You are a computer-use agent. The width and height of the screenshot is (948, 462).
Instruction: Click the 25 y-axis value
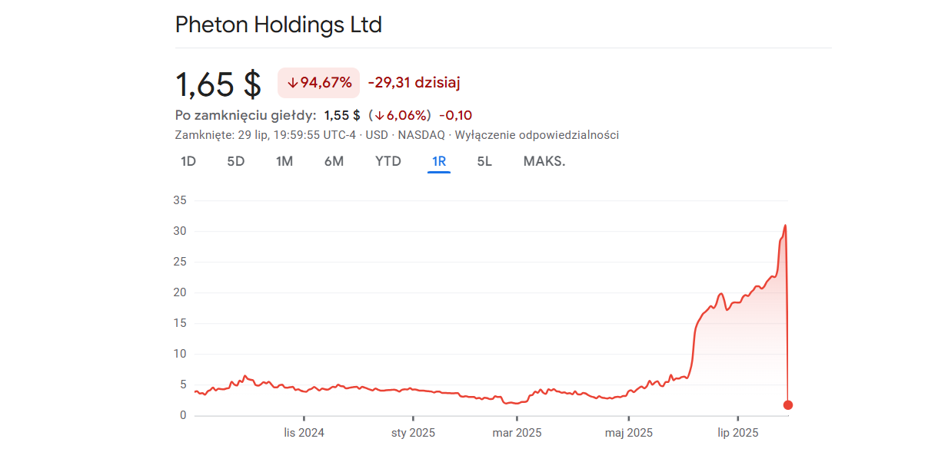coord(180,262)
